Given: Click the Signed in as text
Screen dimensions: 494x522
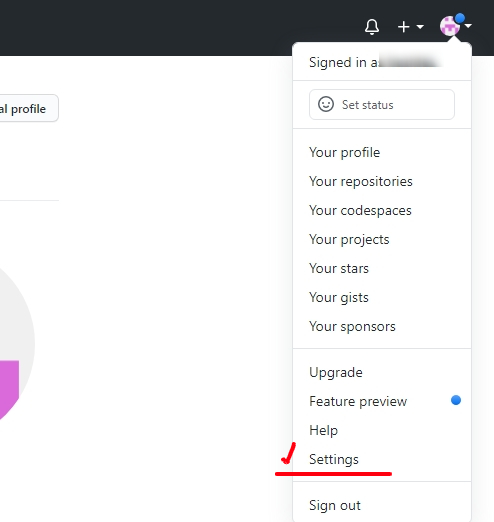Looking at the screenshot, I should click(x=343, y=63).
